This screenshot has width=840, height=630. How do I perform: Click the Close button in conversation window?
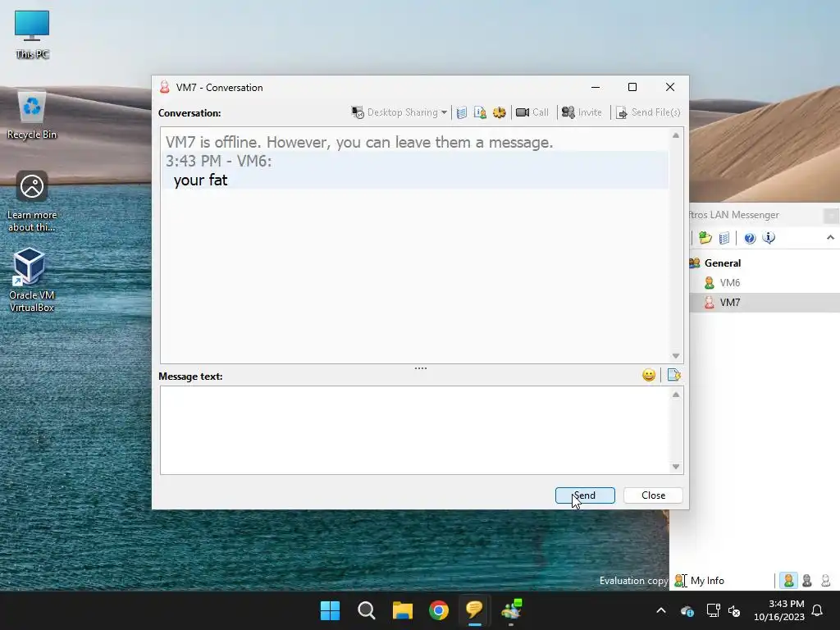(653, 495)
